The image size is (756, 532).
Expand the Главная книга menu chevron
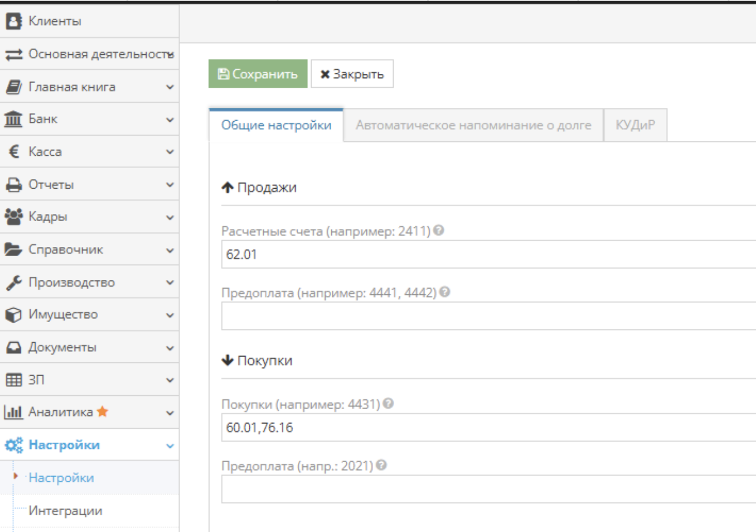pyautogui.click(x=170, y=88)
